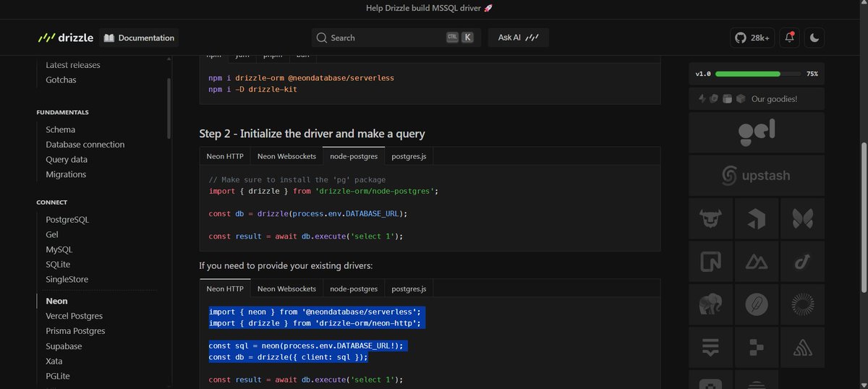This screenshot has height=389, width=868.
Task: Open Supabase in sidebar
Action: [65, 346]
